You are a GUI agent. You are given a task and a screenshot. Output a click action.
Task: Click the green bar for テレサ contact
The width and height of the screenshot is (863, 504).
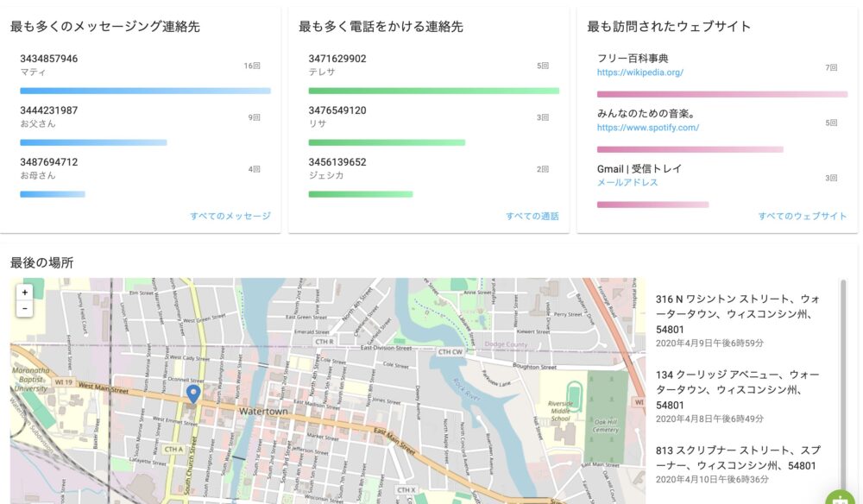tap(434, 91)
